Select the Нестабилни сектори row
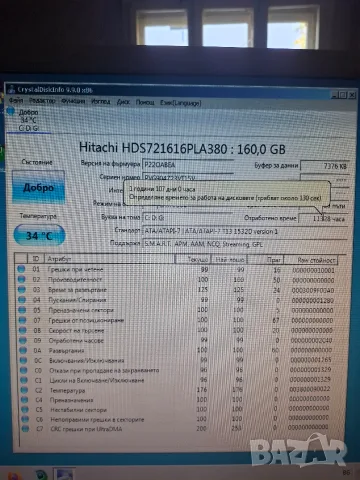 coord(176,409)
